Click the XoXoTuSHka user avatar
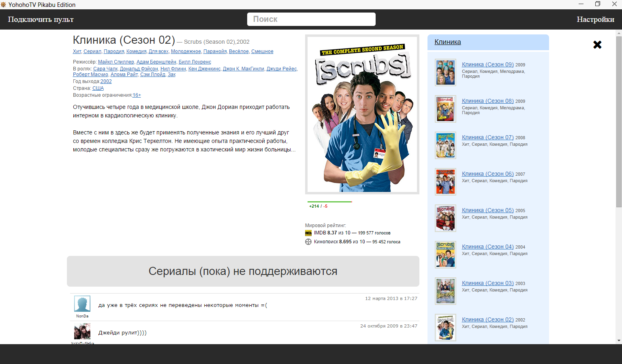This screenshot has height=364, width=622. coord(82,331)
